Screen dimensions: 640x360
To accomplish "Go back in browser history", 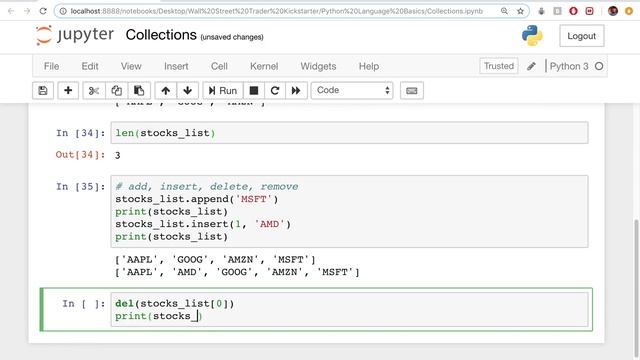I will tap(11, 11).
